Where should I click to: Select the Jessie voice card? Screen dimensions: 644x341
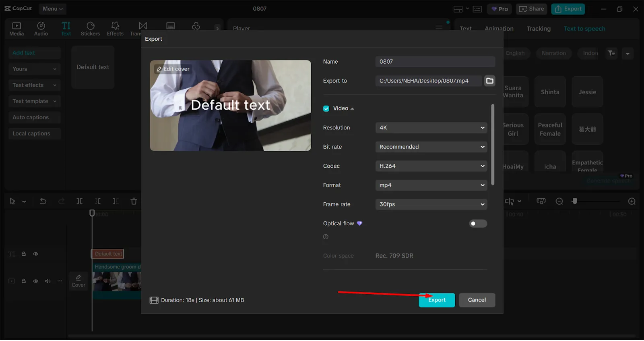click(587, 92)
